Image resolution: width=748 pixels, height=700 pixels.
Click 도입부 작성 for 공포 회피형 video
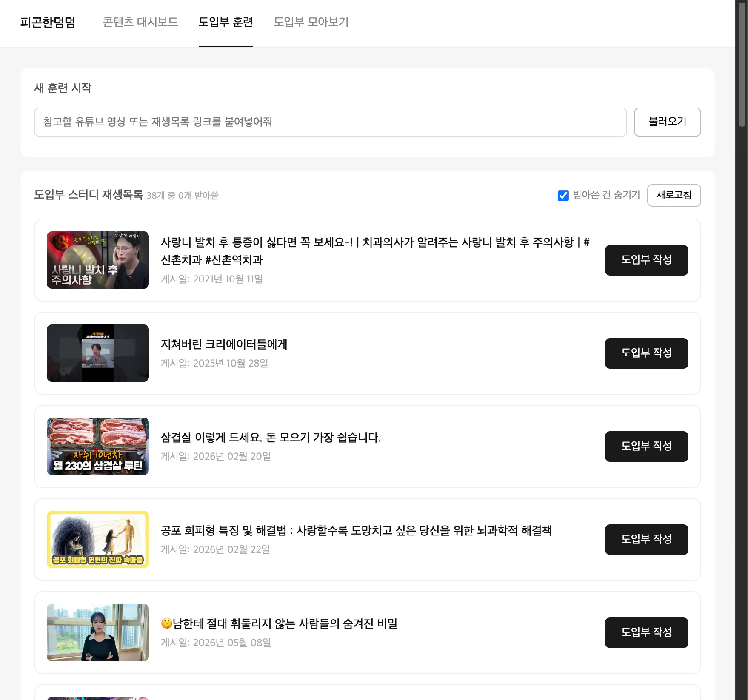(x=646, y=539)
